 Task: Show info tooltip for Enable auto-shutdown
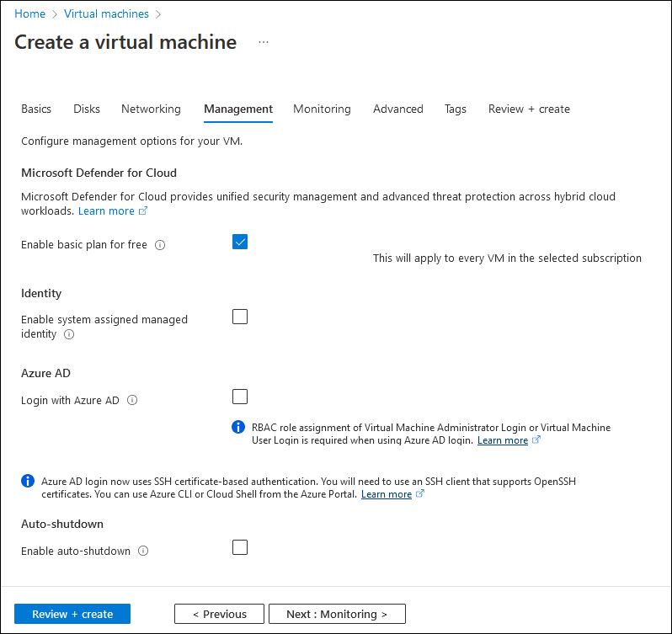click(143, 551)
